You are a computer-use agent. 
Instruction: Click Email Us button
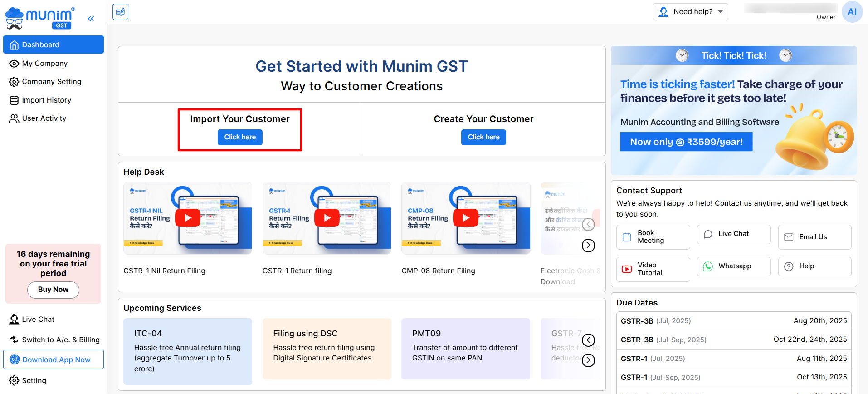pyautogui.click(x=814, y=237)
